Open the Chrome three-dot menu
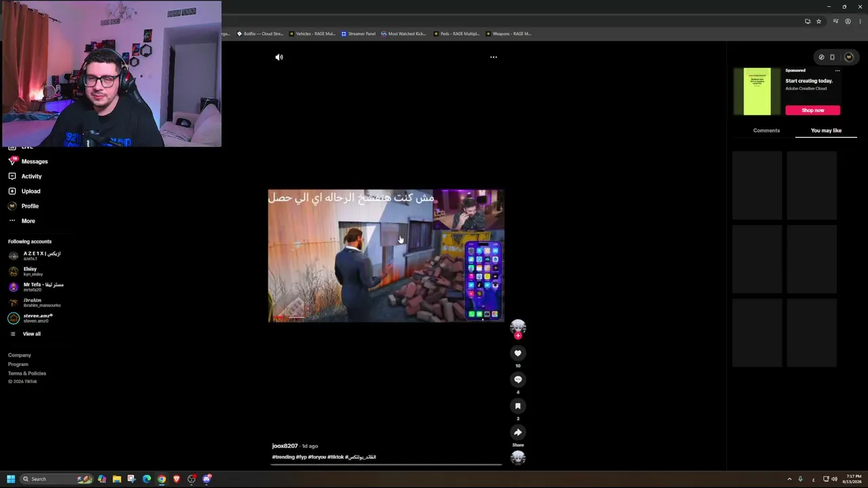The image size is (868, 488). pyautogui.click(x=860, y=21)
